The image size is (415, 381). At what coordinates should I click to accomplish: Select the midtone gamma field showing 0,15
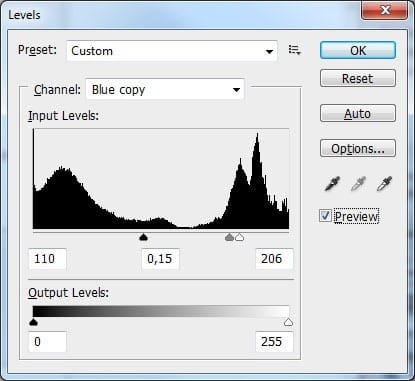[x=160, y=259]
